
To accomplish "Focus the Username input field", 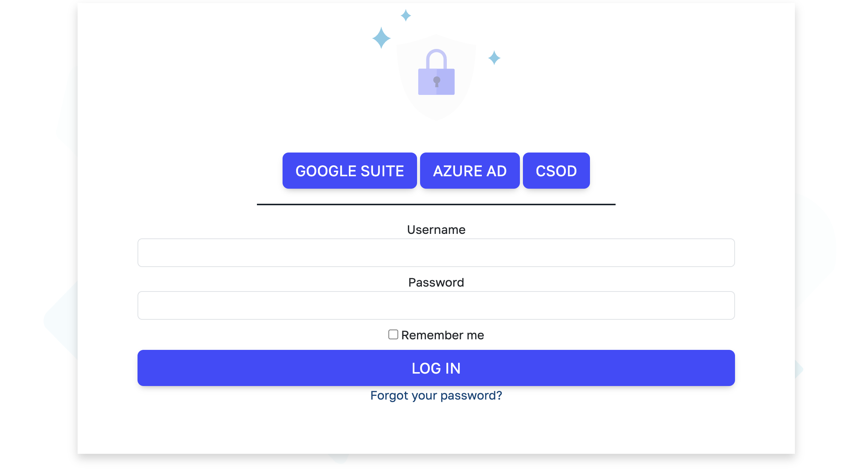I will (x=436, y=253).
